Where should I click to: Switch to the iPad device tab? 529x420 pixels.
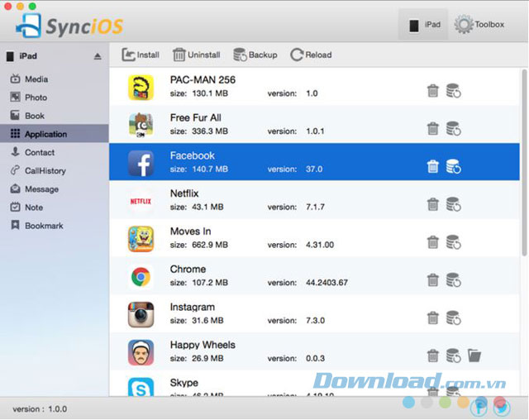[424, 25]
